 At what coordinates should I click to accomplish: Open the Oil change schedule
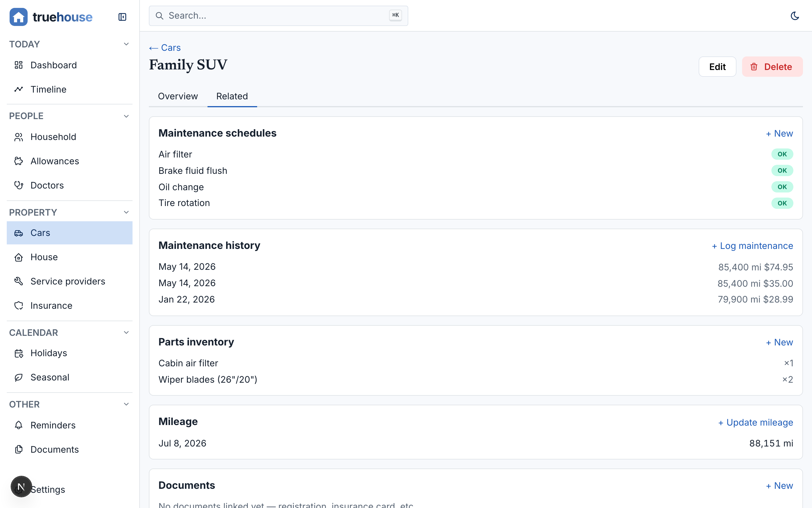tap(475, 187)
